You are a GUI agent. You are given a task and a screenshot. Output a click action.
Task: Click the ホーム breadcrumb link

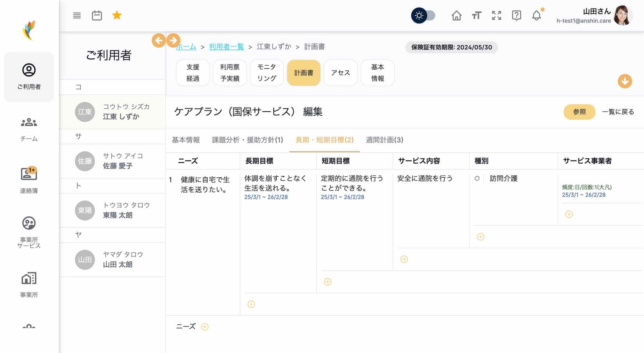click(186, 47)
